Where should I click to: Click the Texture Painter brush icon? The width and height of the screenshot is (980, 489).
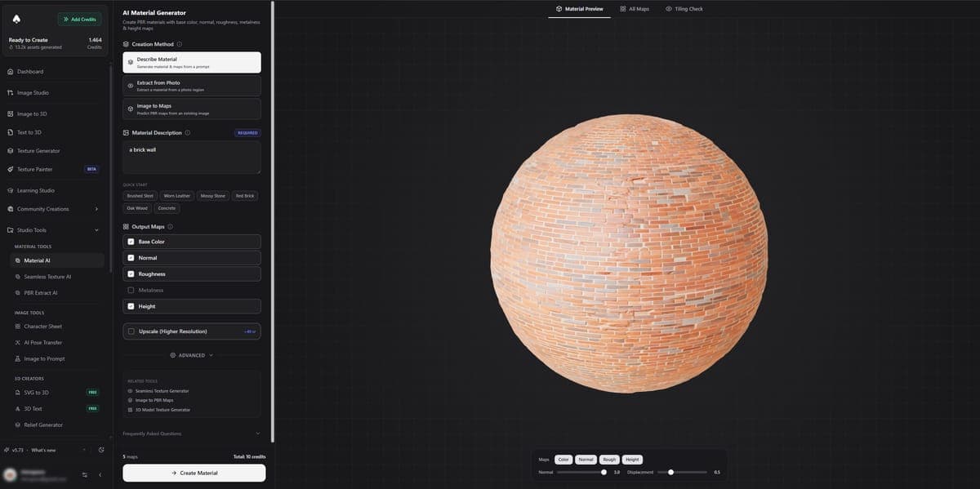(x=10, y=169)
